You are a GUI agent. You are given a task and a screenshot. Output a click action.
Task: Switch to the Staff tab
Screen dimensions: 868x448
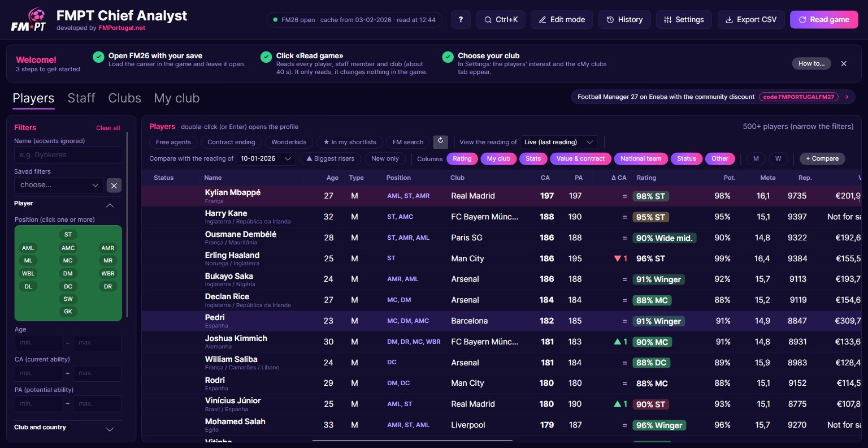[x=81, y=98]
